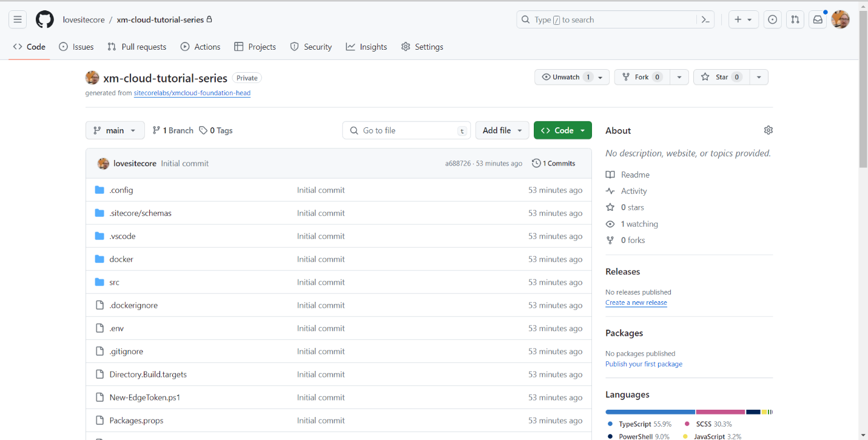
Task: Open your notifications inbox
Action: point(818,19)
